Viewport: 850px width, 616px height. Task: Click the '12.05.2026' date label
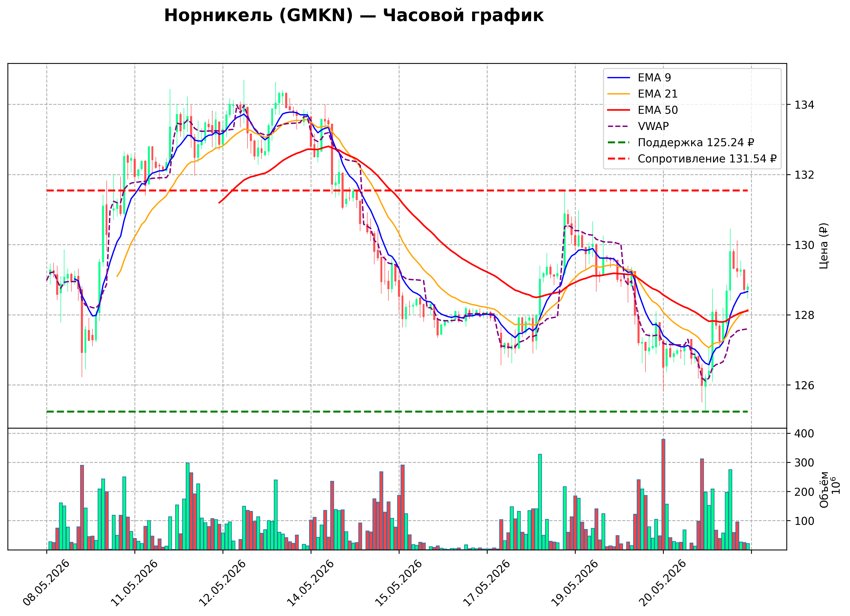click(223, 583)
